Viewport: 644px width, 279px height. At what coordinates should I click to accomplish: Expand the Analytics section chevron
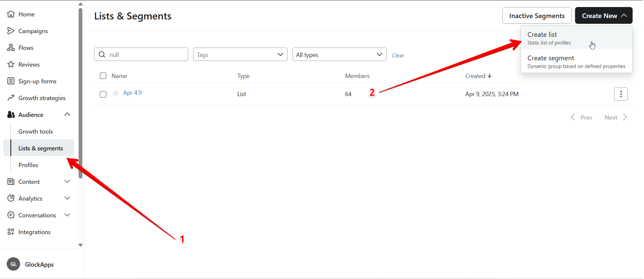[x=67, y=198]
